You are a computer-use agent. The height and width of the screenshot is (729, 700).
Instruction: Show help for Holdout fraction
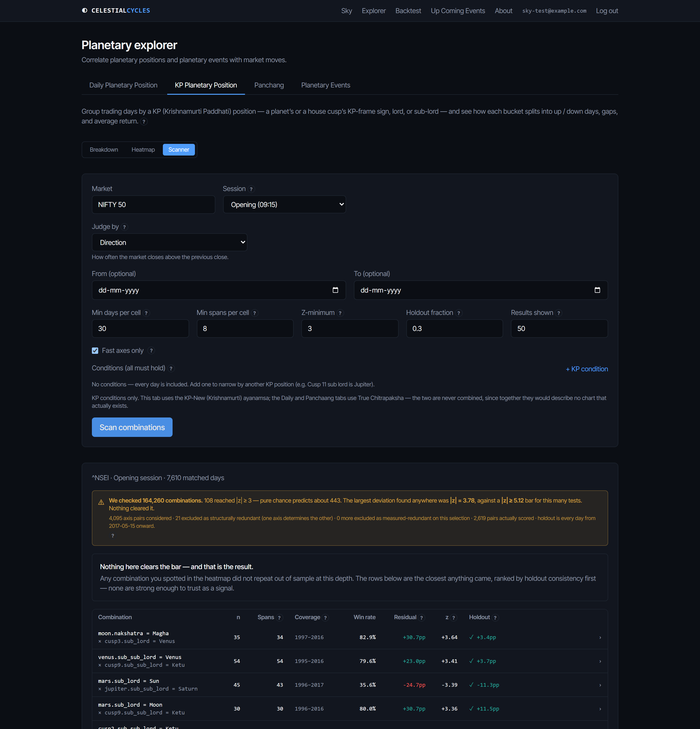click(x=459, y=313)
